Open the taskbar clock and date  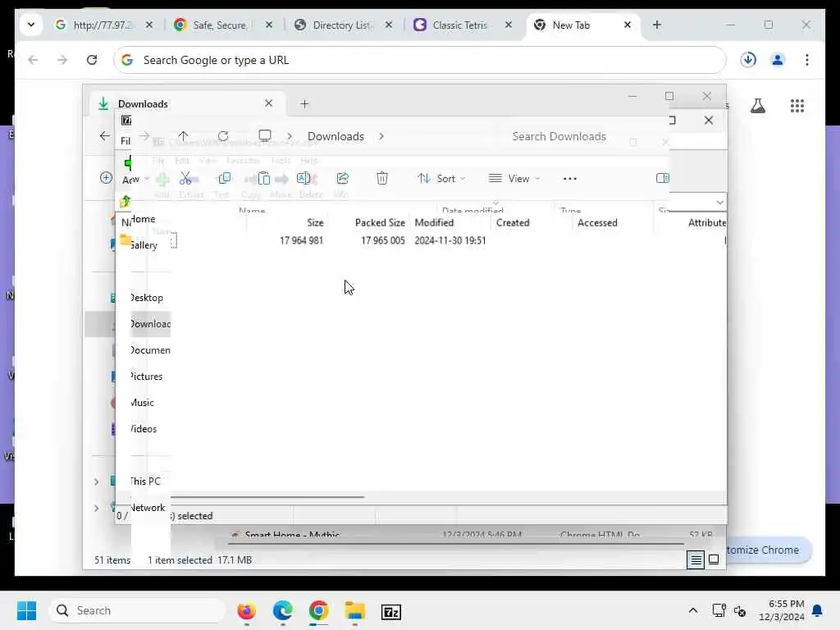(x=781, y=610)
